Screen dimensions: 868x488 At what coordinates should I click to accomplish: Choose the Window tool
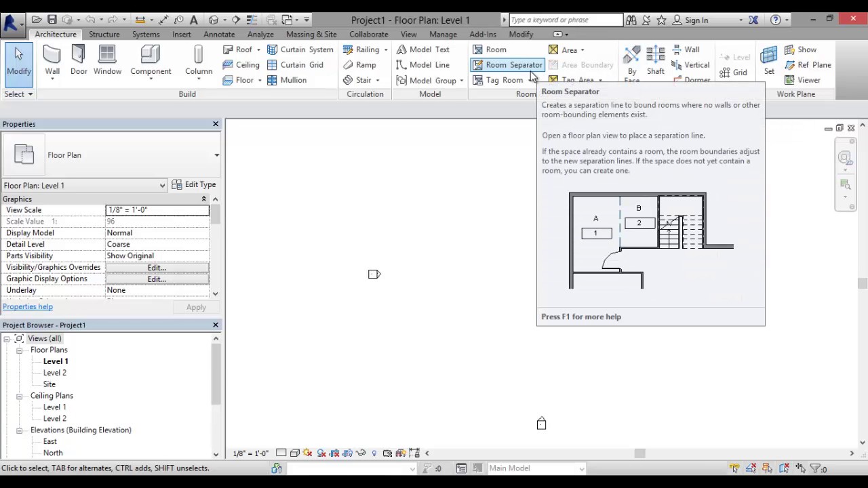107,61
